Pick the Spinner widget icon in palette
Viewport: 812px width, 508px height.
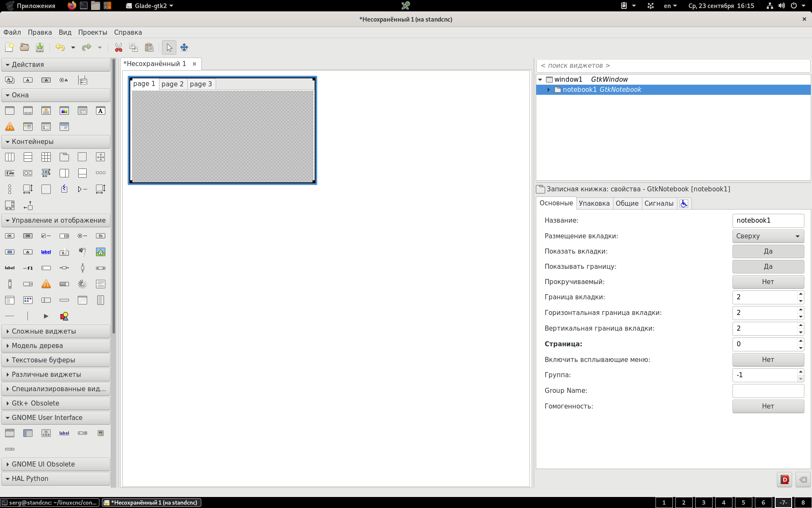click(x=82, y=284)
